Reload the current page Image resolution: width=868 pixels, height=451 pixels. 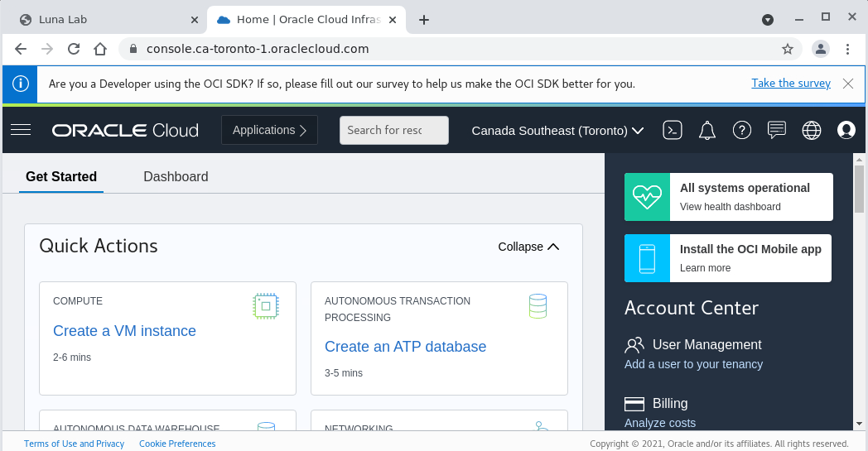pyautogui.click(x=74, y=49)
